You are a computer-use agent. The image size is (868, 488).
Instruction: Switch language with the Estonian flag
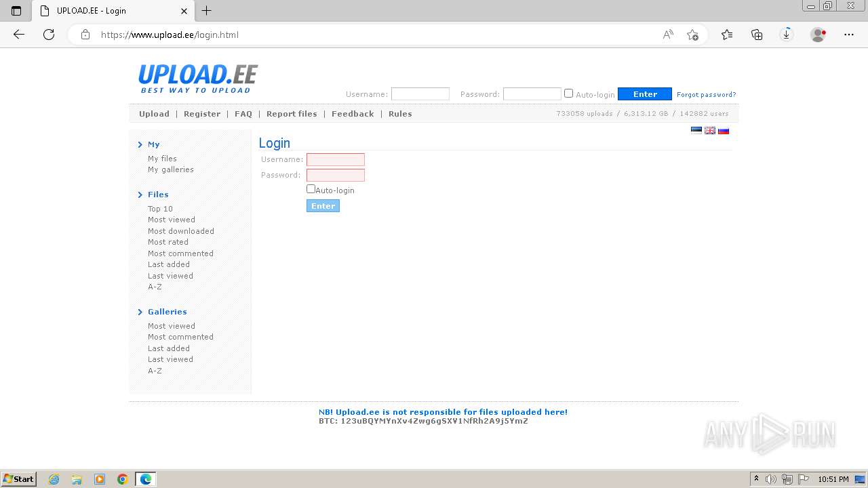tap(696, 130)
